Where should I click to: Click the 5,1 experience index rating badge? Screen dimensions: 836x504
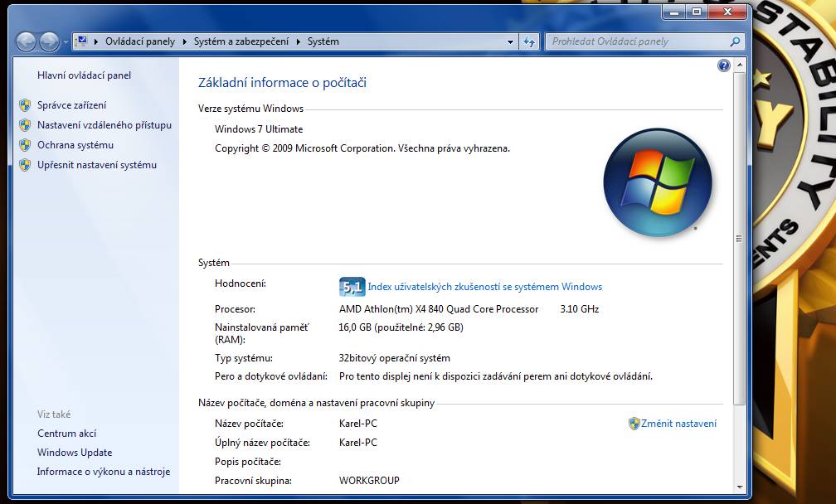(352, 287)
